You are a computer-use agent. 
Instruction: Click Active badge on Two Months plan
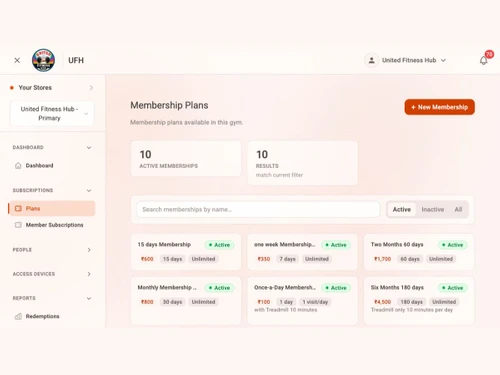click(453, 245)
